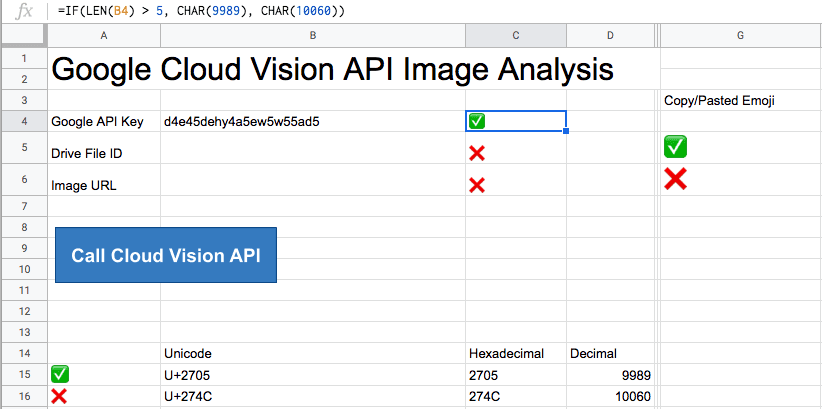Click the Decimal header cell
The image size is (822, 409).
(610, 353)
